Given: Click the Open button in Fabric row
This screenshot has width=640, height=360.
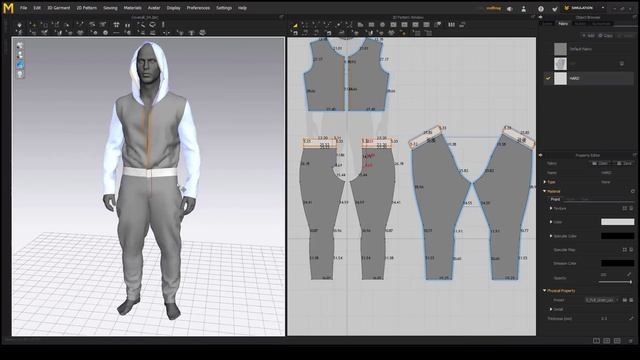Looking at the screenshot, I should pyautogui.click(x=600, y=163).
